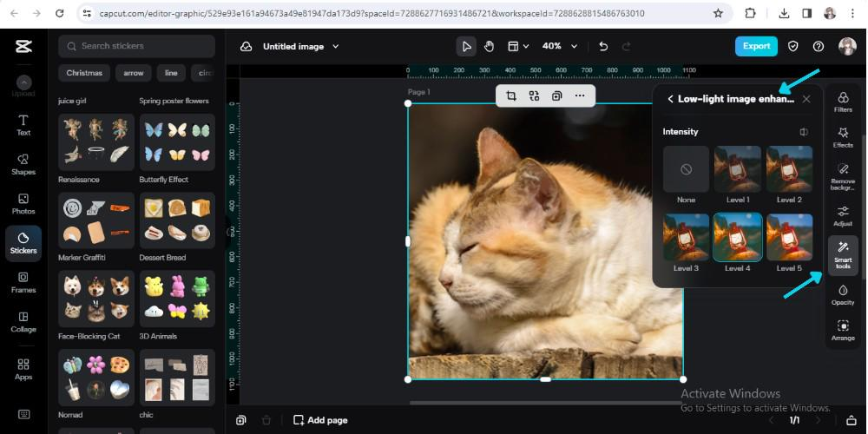Image resolution: width=868 pixels, height=434 pixels.
Task: Open the shield privacy icon
Action: [x=793, y=47]
